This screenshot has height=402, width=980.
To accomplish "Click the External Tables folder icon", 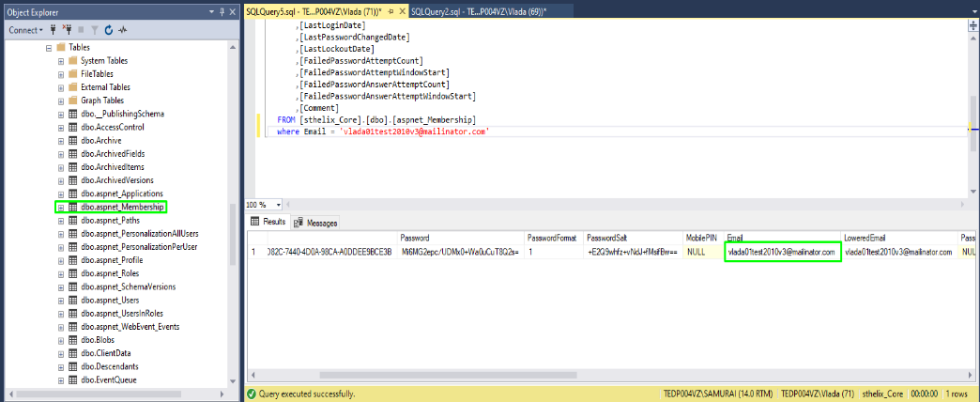I will tap(72, 87).
